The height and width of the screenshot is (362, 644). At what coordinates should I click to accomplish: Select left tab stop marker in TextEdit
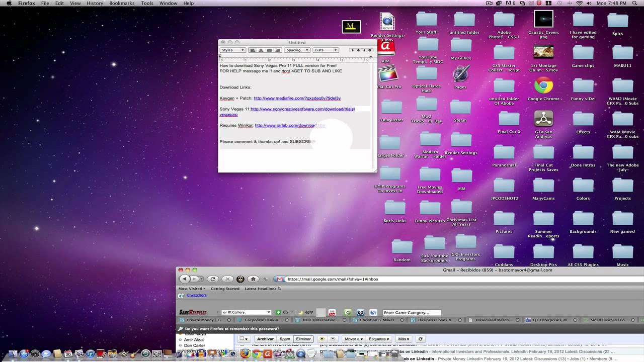click(x=353, y=50)
